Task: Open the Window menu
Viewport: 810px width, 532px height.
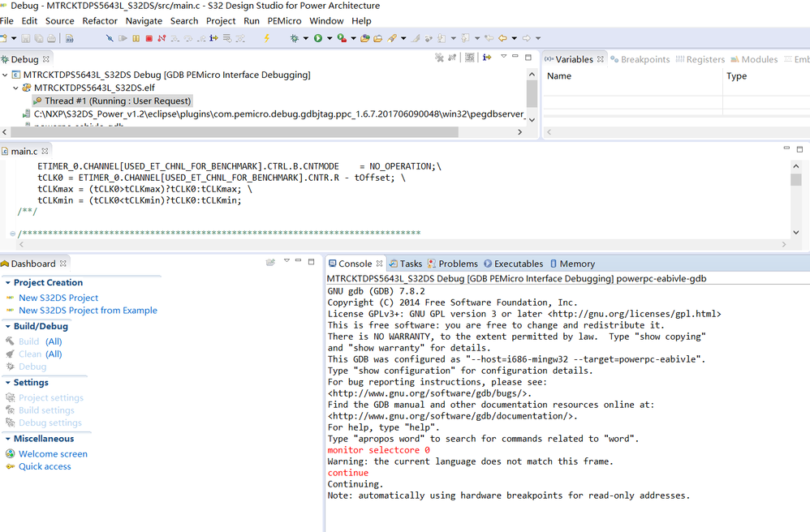Action: pos(326,21)
